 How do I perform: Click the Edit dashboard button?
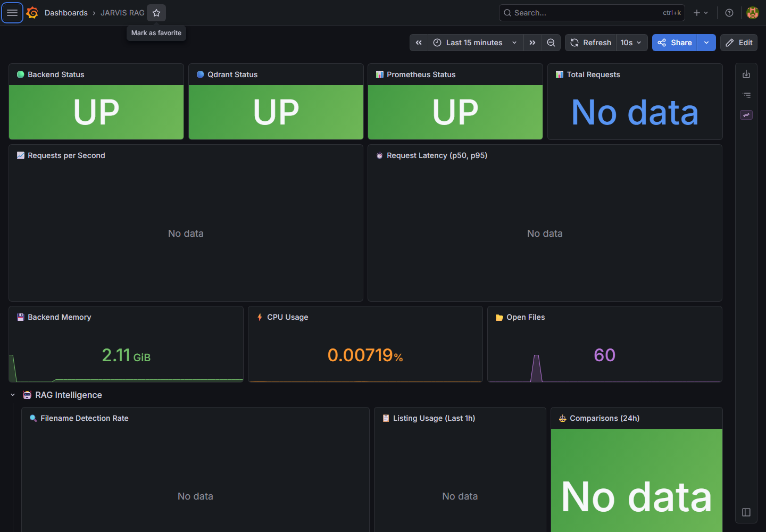739,43
